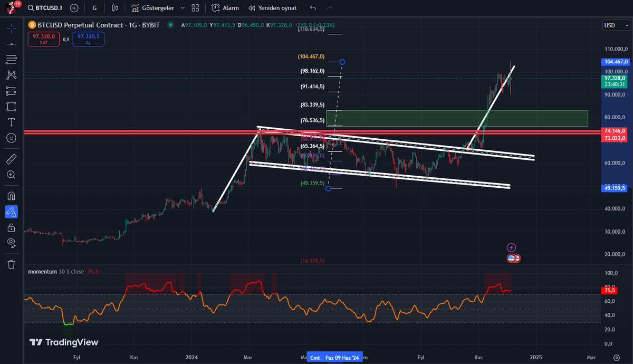Click the 0,5 spread value
This screenshot has height=364, width=633.
tap(66, 40)
